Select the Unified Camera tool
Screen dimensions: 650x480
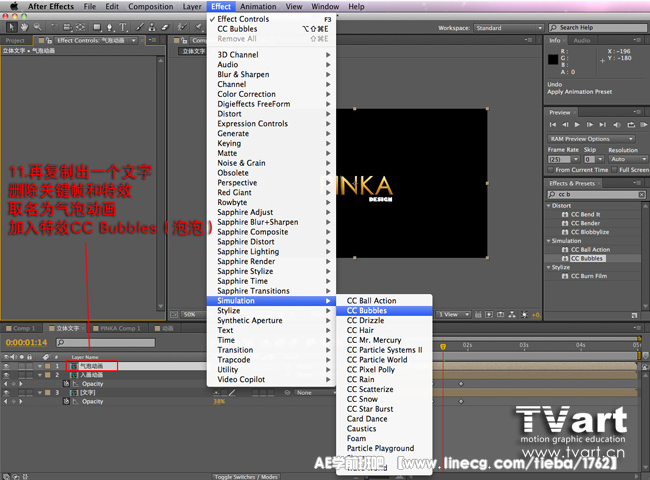coord(67,27)
